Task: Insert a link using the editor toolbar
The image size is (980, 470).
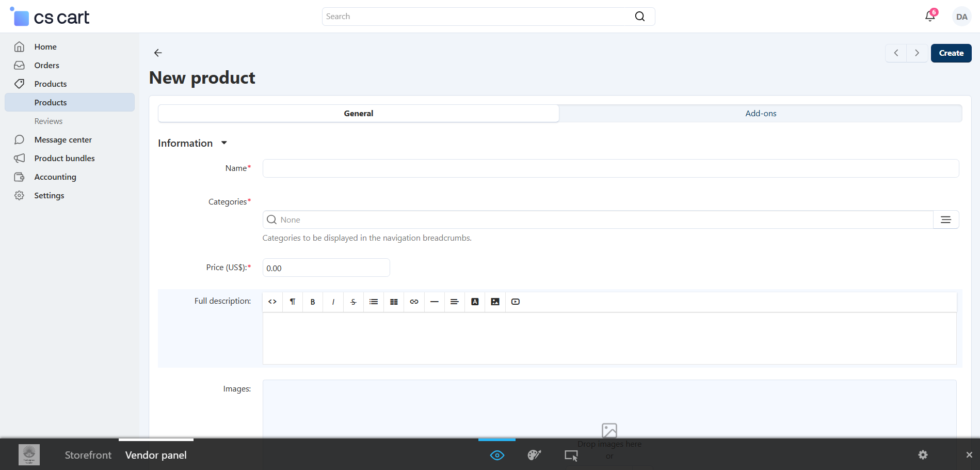Action: coord(414,302)
